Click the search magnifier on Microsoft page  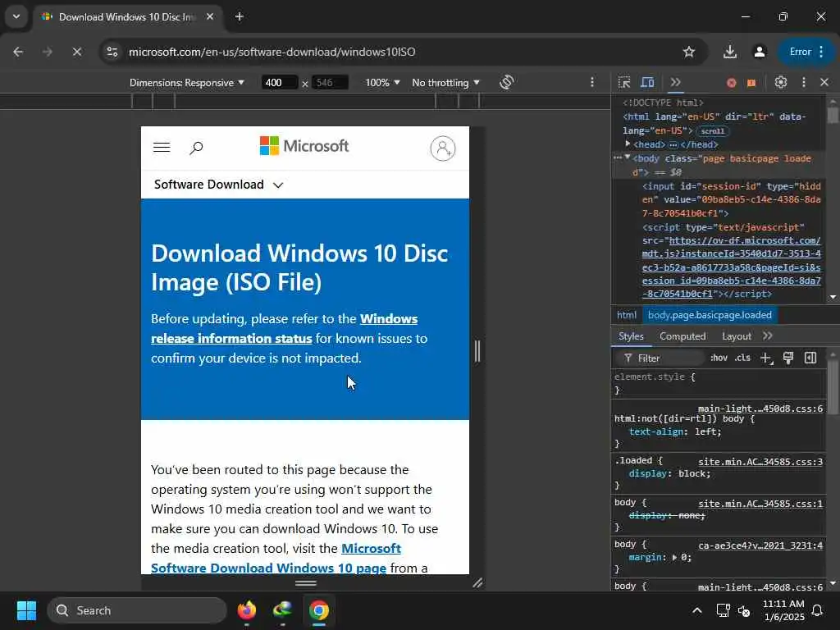click(196, 148)
